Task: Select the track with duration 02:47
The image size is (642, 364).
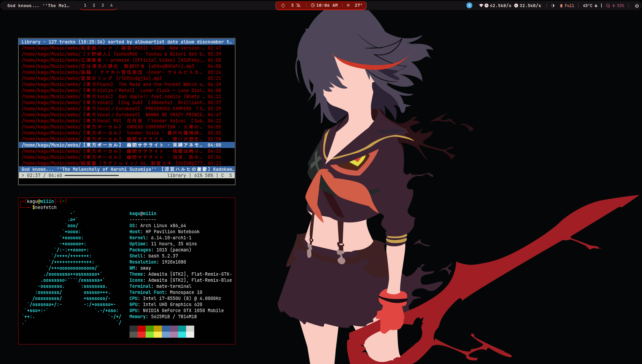Action: [127, 48]
